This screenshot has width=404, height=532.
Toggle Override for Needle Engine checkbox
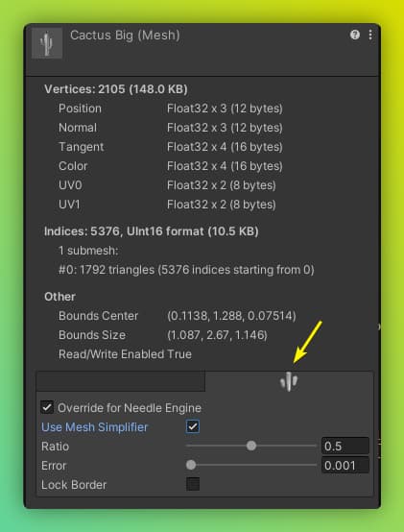(x=47, y=407)
